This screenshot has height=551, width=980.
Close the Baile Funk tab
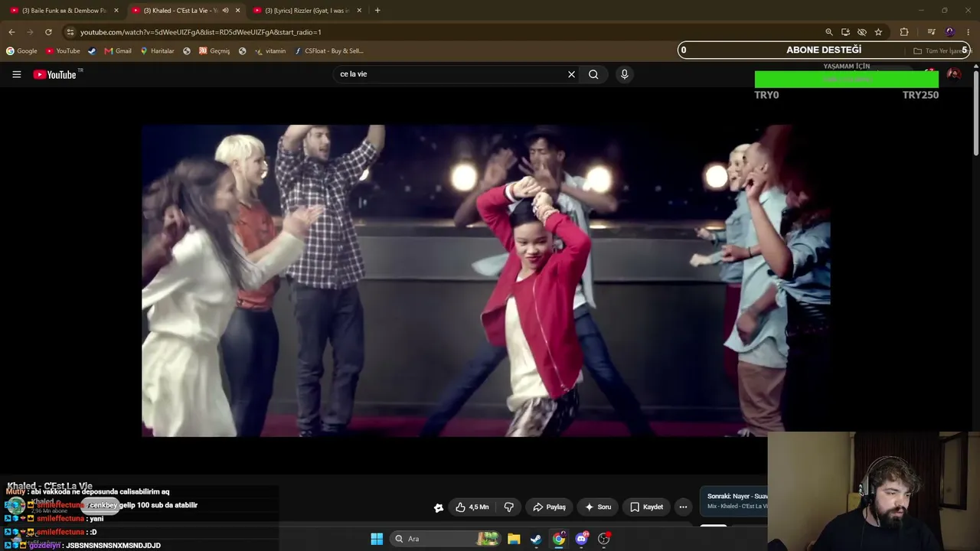116,11
